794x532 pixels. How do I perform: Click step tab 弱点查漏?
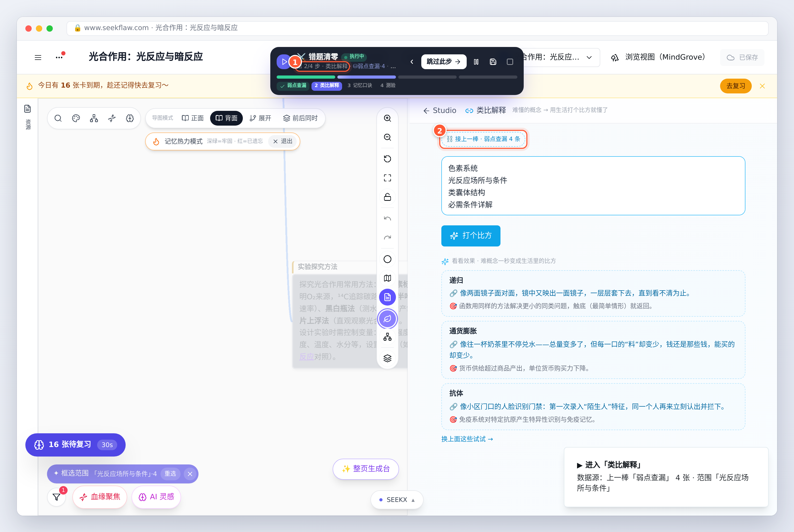coord(293,85)
